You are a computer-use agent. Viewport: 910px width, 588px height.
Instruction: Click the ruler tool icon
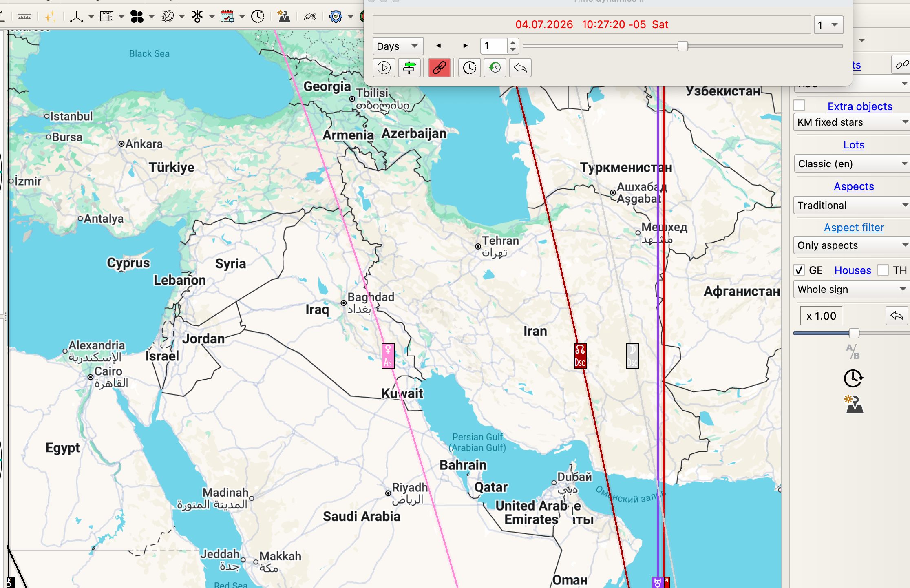click(24, 17)
